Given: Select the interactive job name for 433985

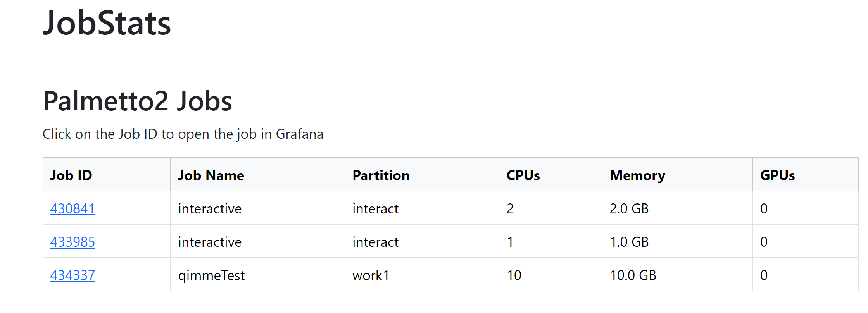Looking at the screenshot, I should tap(209, 241).
